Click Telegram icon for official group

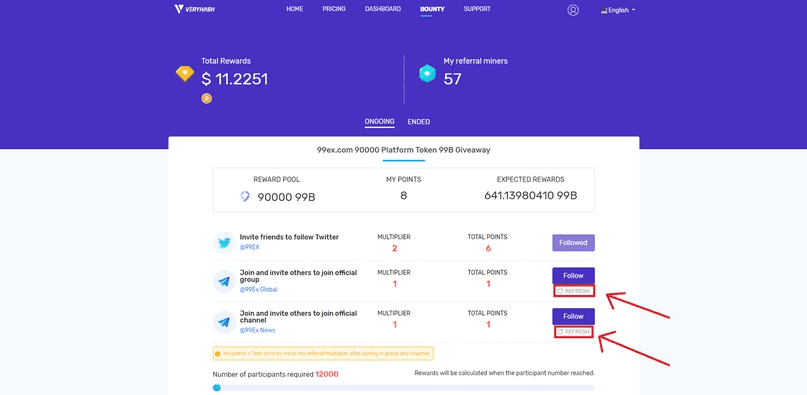click(x=224, y=282)
